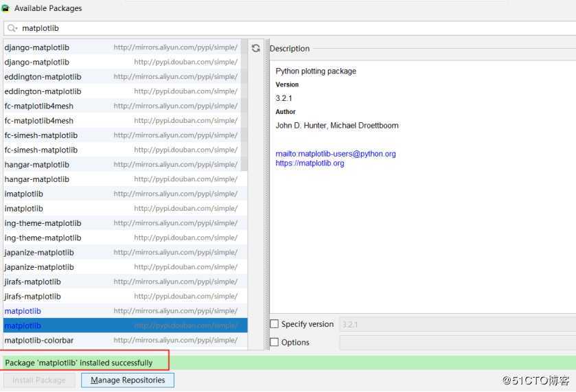Viewport: 576px width, 392px height.
Task: Click the 'installed successfully' status message
Action: pos(79,363)
